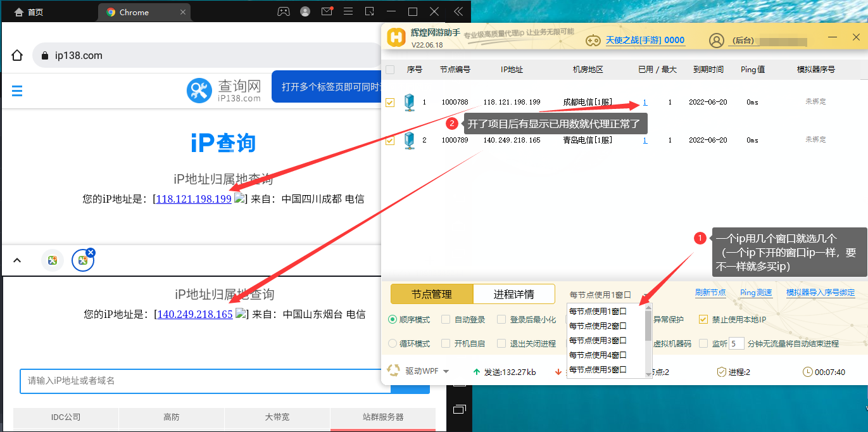868x432 pixels.
Task: Close the Chrome tab with its X
Action: coord(183,12)
